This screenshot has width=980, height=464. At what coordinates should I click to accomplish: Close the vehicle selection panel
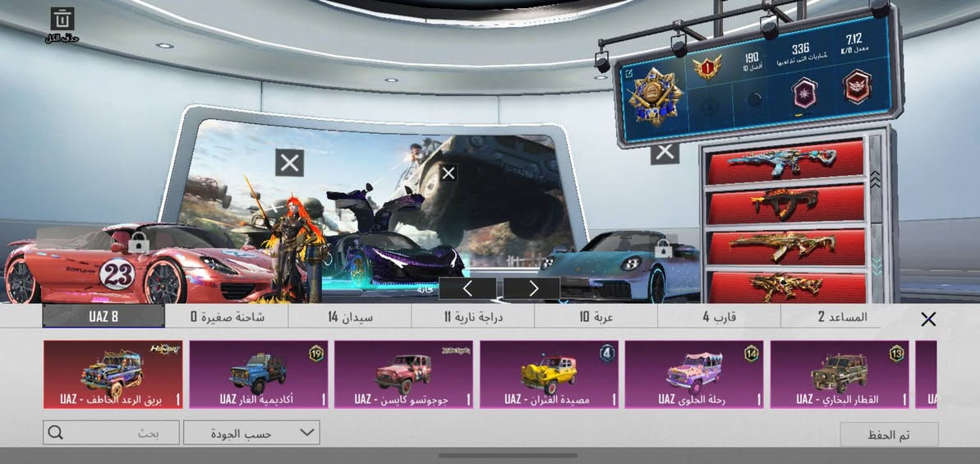928,319
